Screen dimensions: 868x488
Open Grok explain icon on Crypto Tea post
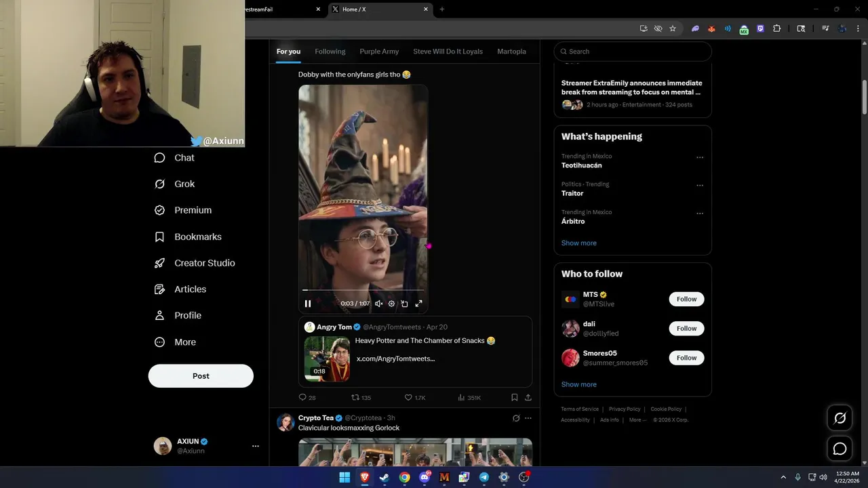[x=515, y=418]
